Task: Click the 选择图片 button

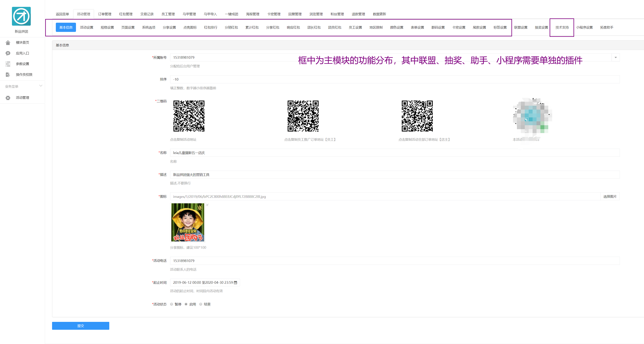Action: point(610,197)
